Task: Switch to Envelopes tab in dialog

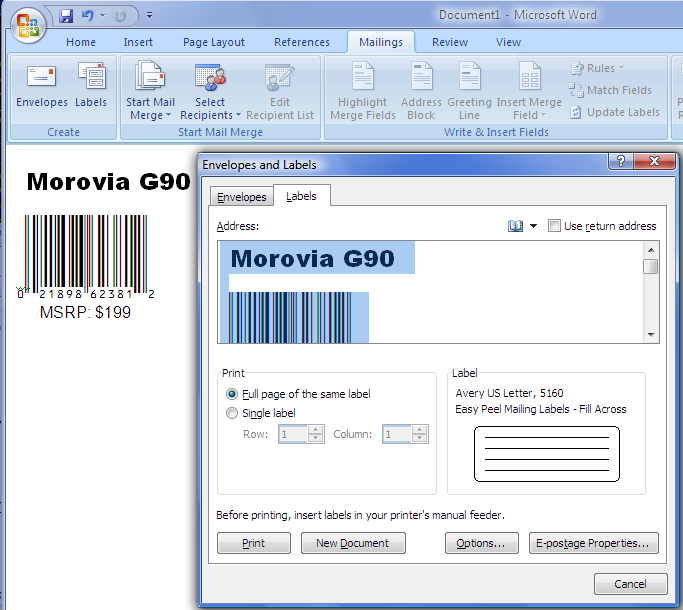Action: click(241, 197)
